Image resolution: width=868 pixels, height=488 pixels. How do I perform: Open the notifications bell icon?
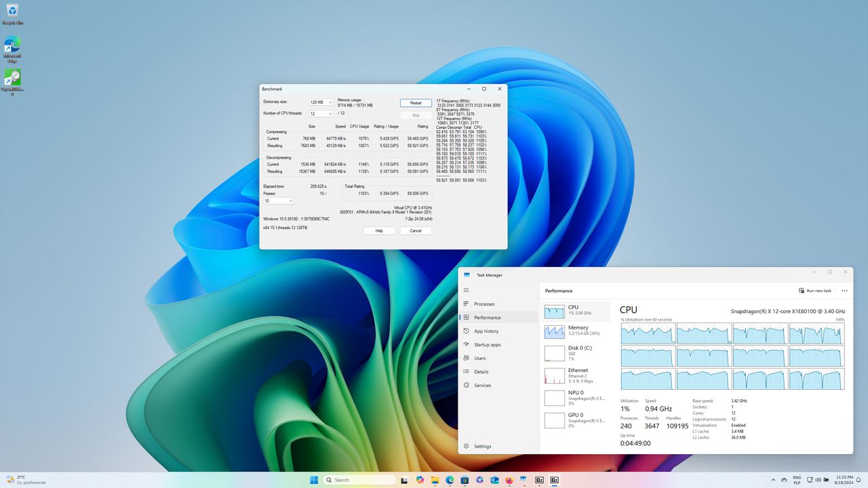point(859,480)
